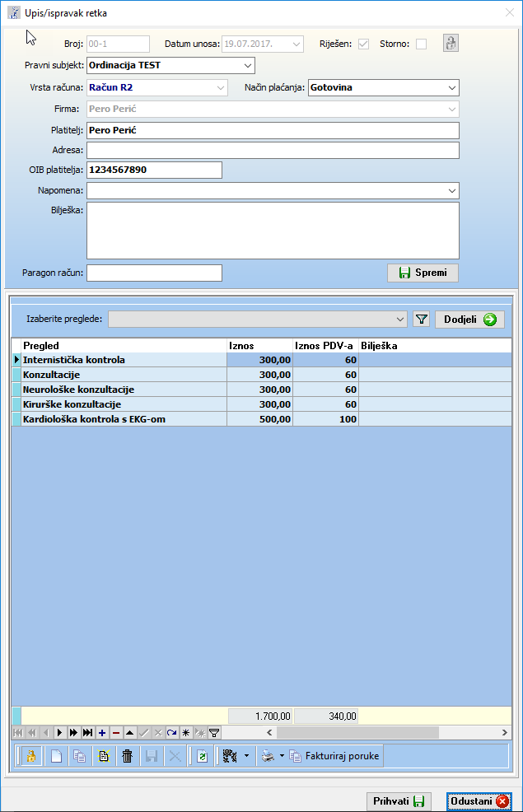Open grid filter funnel in navigator bar

coord(214,732)
